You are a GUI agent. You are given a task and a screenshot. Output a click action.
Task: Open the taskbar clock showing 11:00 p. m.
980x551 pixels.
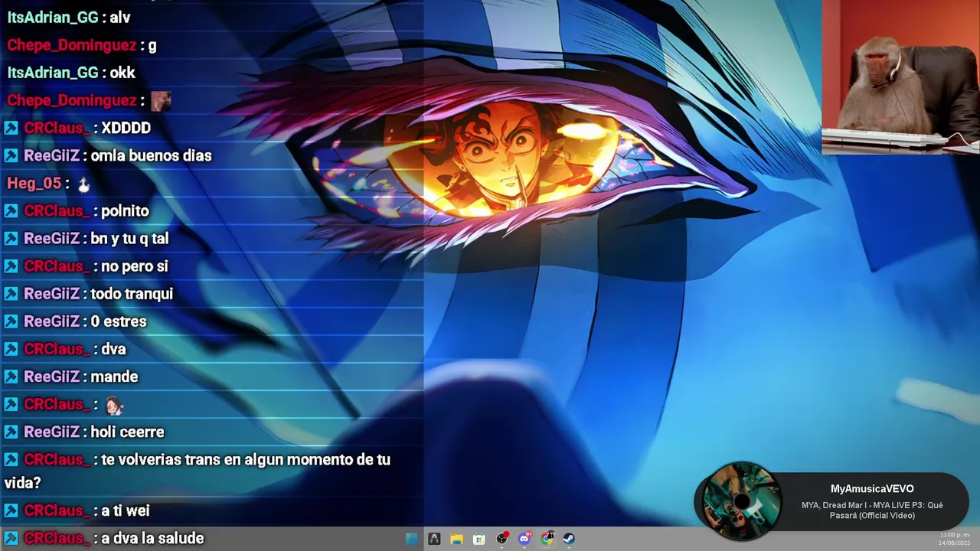(x=954, y=535)
